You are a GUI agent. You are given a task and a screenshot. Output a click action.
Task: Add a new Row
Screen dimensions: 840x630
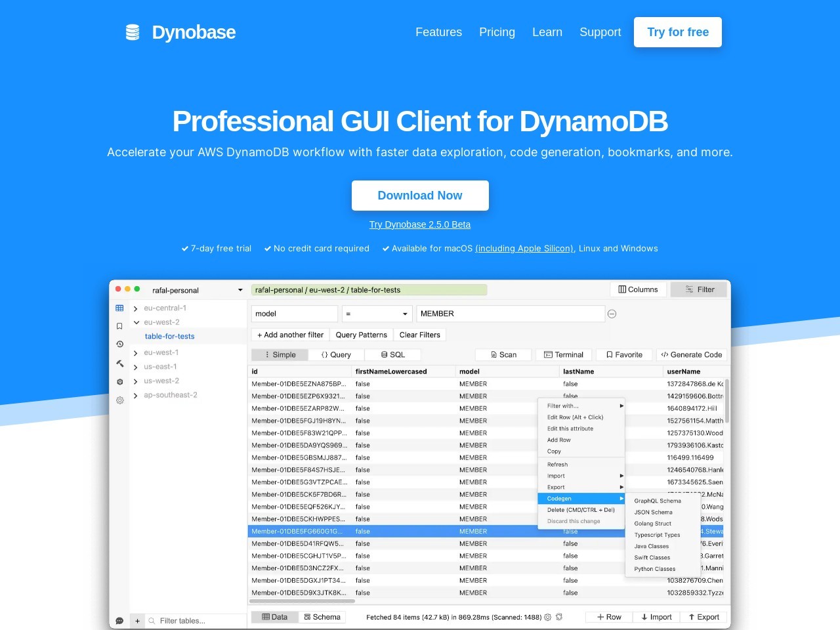click(x=608, y=617)
